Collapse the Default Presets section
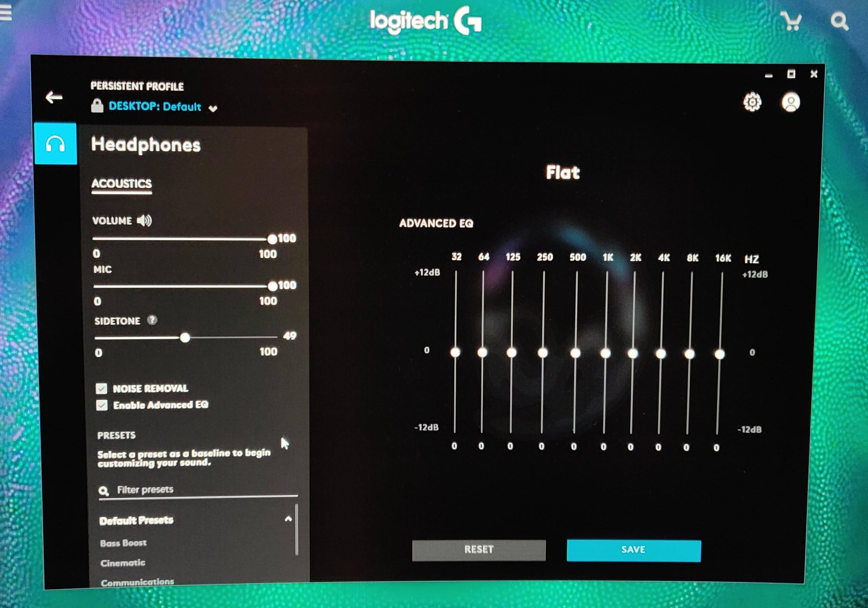The height and width of the screenshot is (608, 868). tap(288, 519)
